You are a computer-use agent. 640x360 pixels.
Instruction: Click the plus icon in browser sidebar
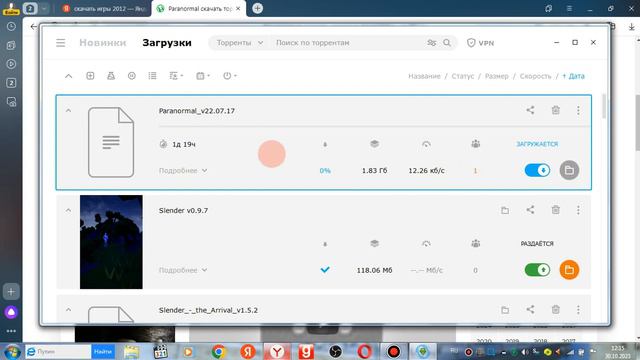tap(11, 291)
